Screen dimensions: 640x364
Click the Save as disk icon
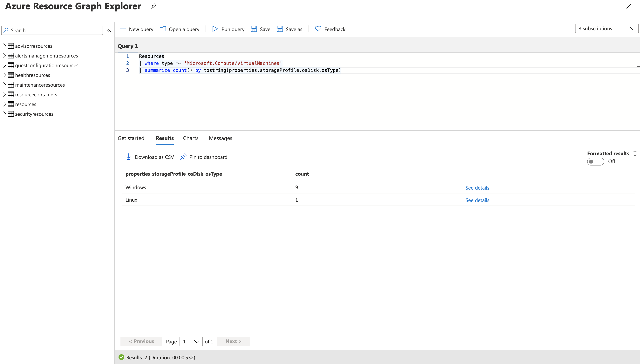point(280,29)
